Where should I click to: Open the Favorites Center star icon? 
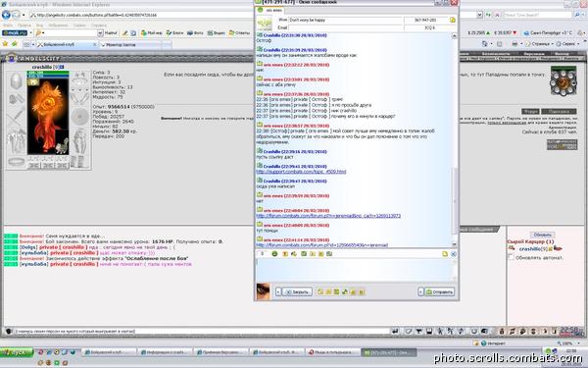(x=5, y=44)
